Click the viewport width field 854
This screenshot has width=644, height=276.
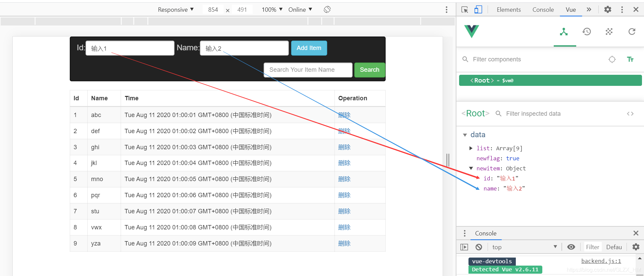click(213, 10)
